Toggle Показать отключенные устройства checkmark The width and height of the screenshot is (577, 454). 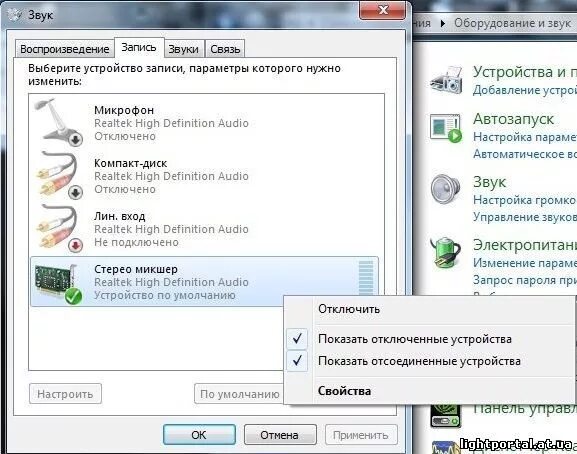pos(297,338)
